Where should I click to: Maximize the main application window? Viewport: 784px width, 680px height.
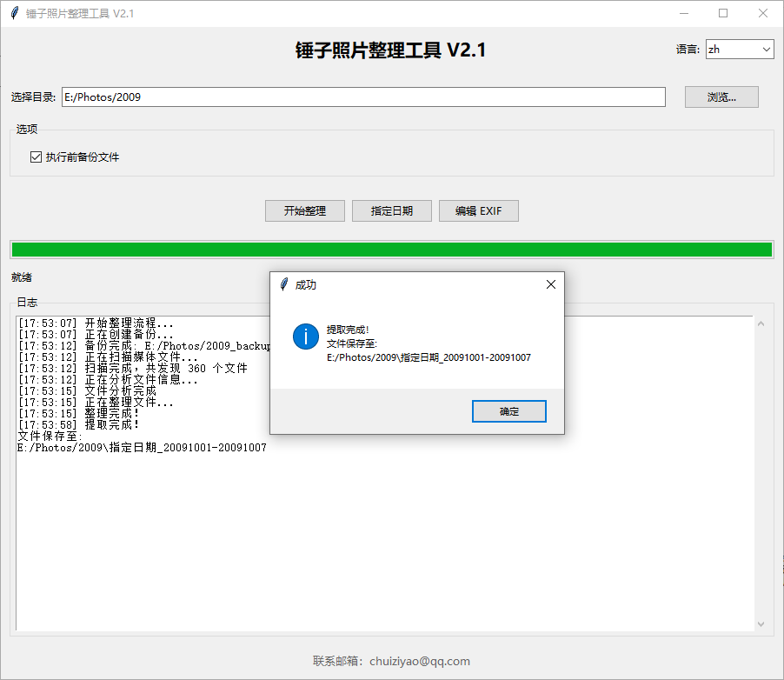(723, 13)
